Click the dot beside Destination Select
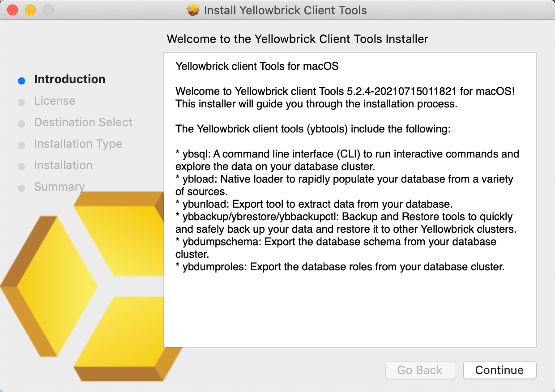Viewport: 555px width, 392px height. coord(21,124)
